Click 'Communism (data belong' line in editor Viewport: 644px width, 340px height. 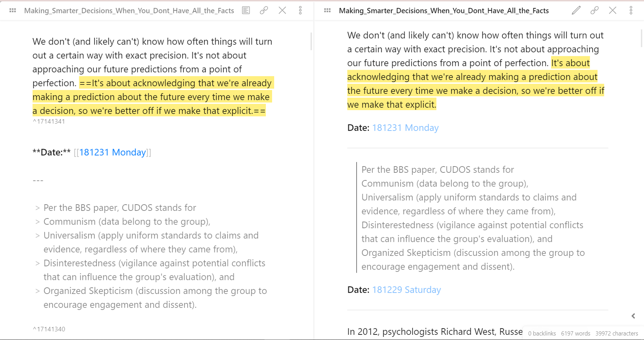127,222
